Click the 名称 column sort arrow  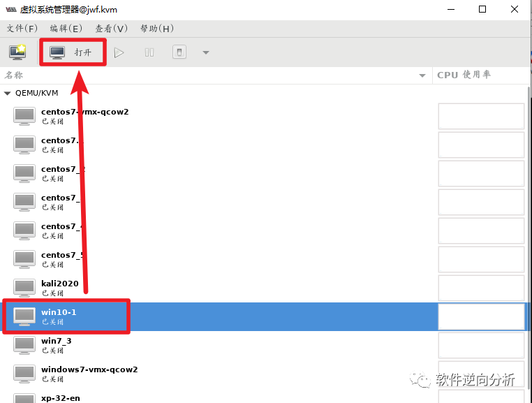(x=422, y=75)
